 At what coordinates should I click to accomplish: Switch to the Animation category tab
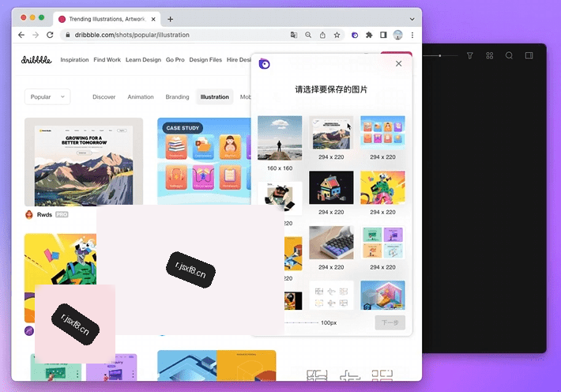[x=141, y=97]
